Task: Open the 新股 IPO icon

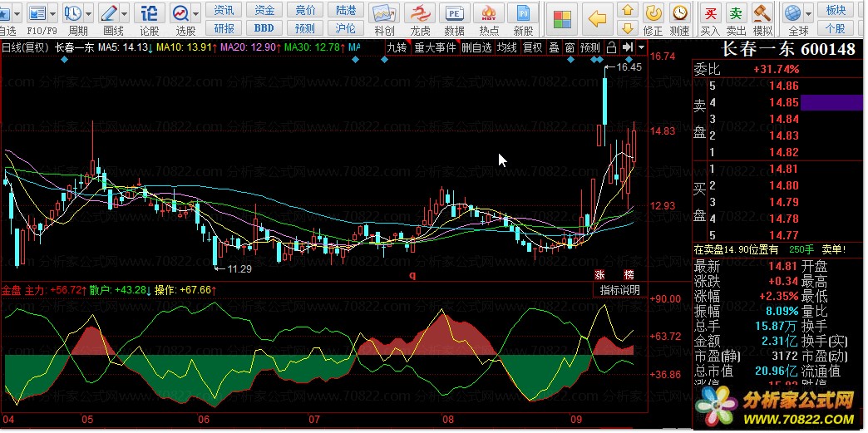Action: (523, 13)
